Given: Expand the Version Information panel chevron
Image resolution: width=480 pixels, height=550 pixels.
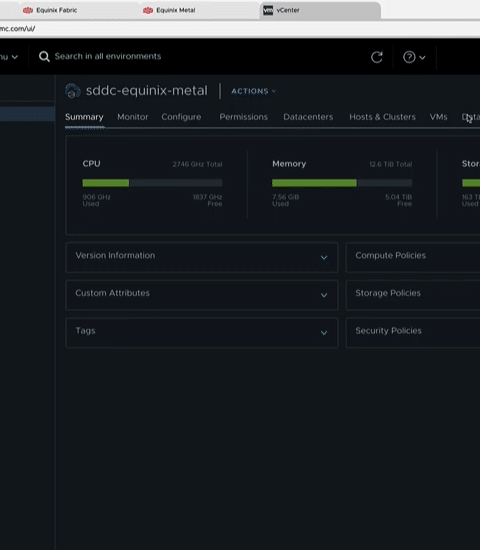Looking at the screenshot, I should (x=324, y=258).
